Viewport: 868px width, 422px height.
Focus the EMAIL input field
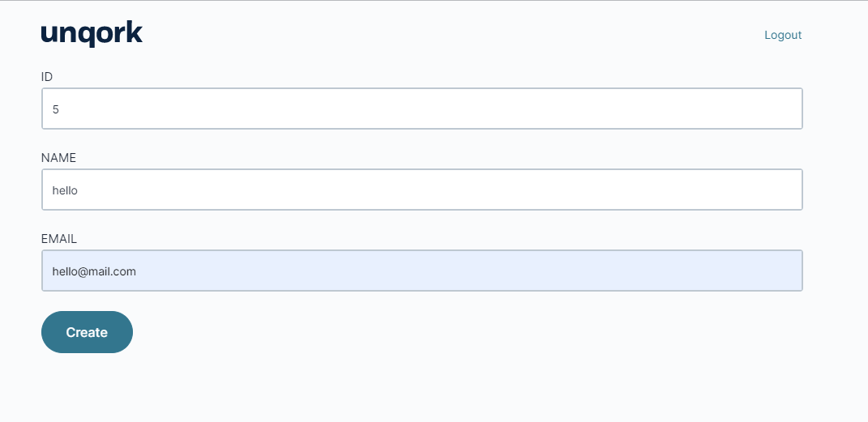(421, 271)
